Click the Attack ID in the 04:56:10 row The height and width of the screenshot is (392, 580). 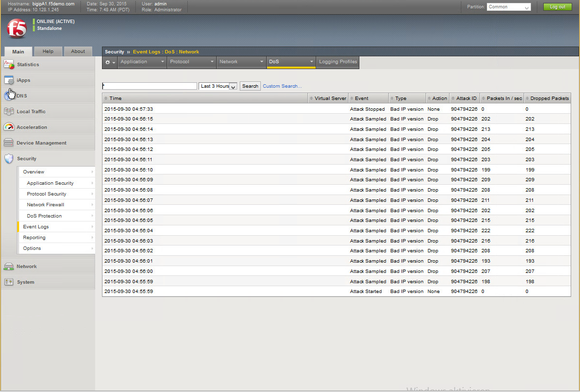click(x=464, y=170)
